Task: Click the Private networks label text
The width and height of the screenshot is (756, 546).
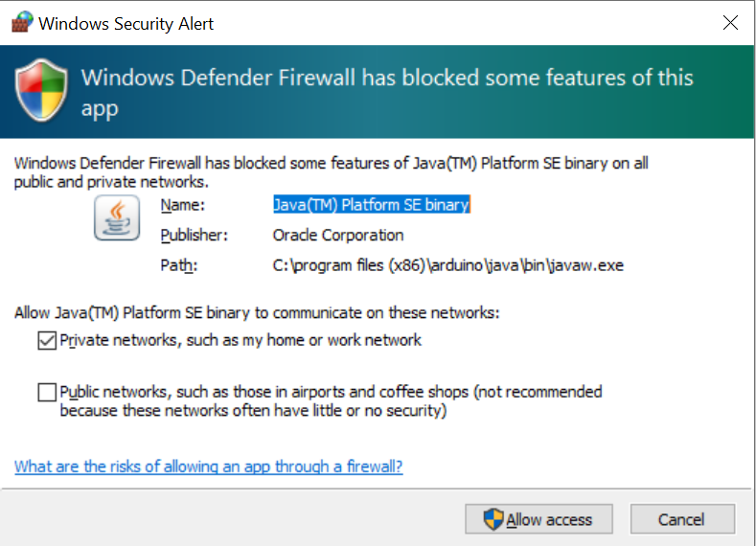Action: 241,340
